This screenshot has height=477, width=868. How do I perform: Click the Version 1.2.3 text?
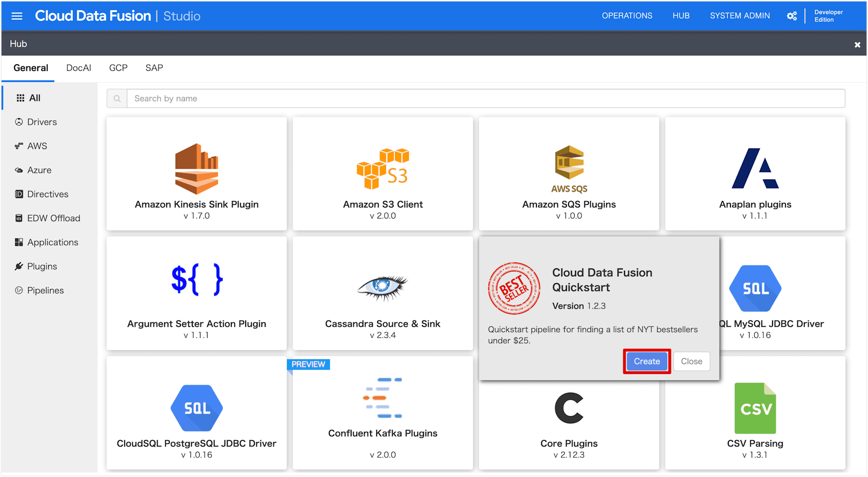(579, 306)
